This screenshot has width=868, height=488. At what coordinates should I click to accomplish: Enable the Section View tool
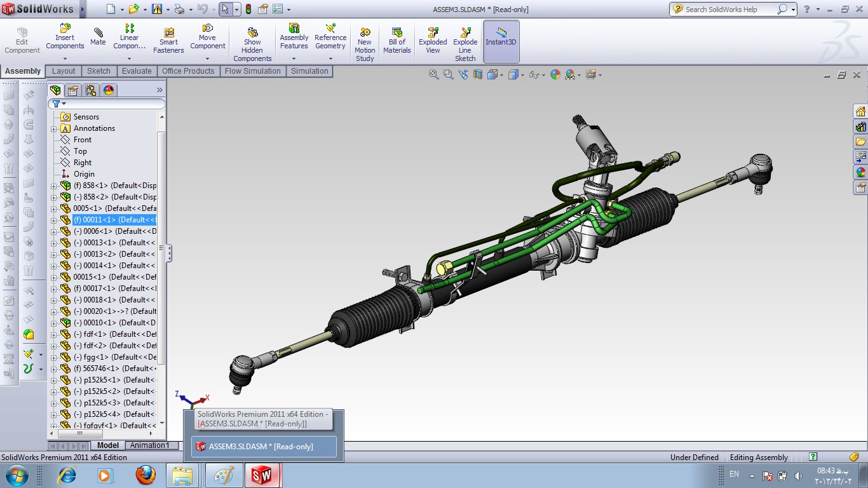478,74
